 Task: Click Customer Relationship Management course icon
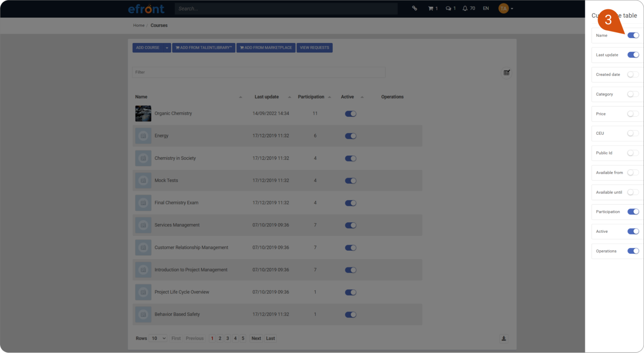point(143,247)
